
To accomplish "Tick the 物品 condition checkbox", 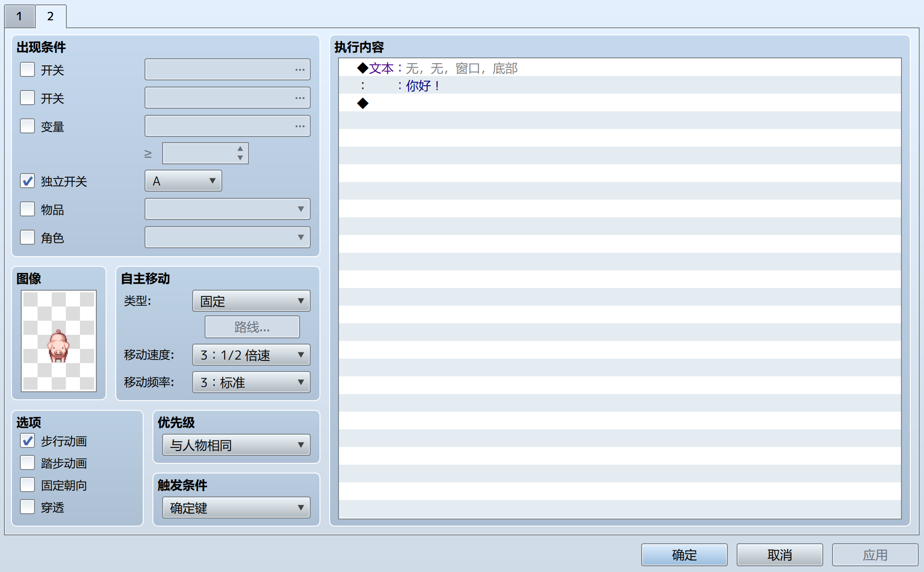I will click(27, 209).
